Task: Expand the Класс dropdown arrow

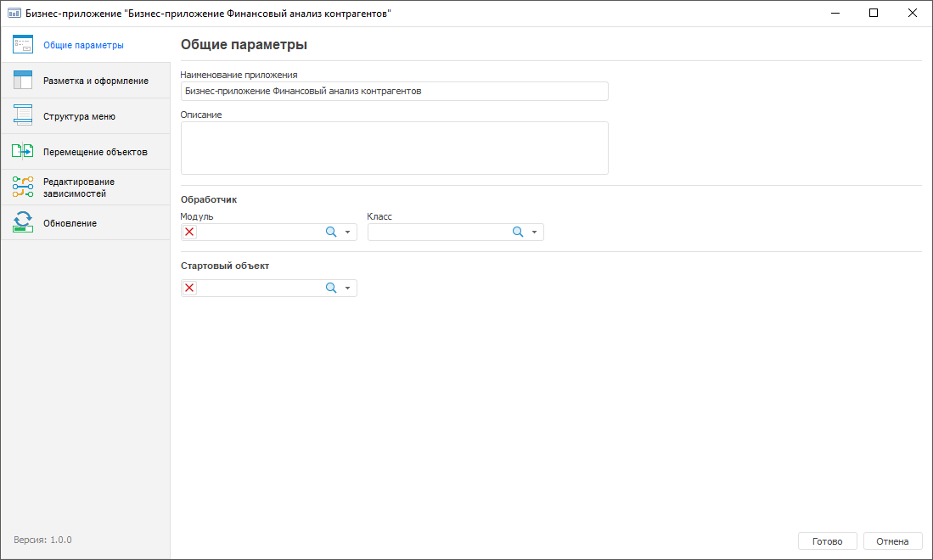Action: coord(534,232)
